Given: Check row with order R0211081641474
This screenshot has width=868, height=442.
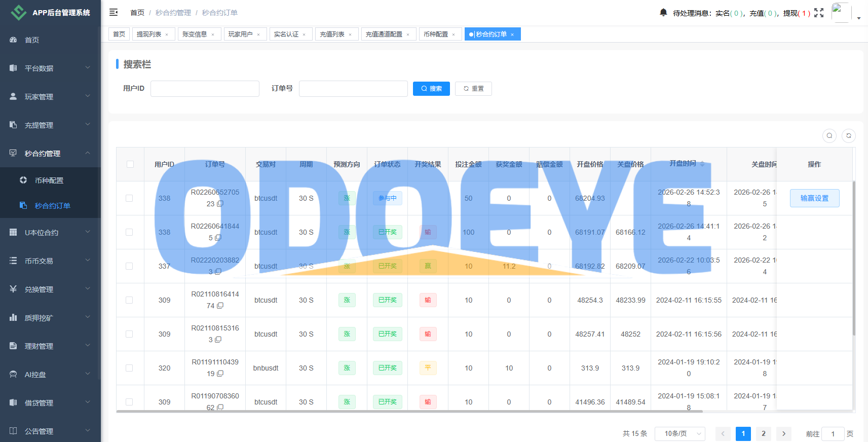Looking at the screenshot, I should pos(129,300).
